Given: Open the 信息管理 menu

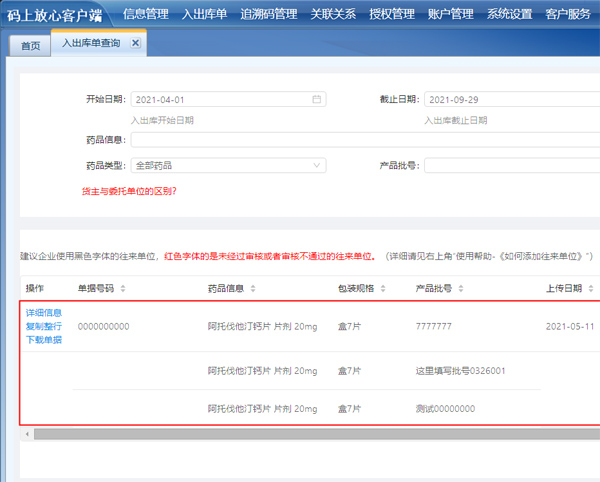Looking at the screenshot, I should pyautogui.click(x=145, y=14).
